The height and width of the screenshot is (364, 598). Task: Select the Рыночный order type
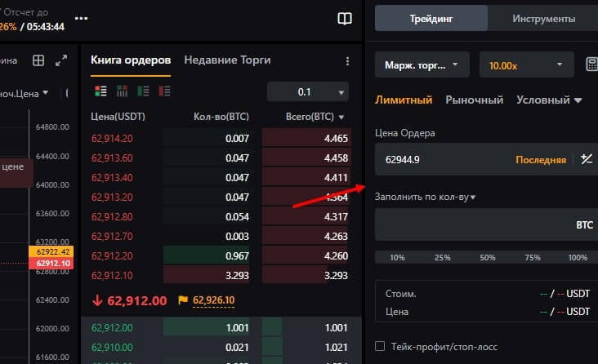point(474,100)
